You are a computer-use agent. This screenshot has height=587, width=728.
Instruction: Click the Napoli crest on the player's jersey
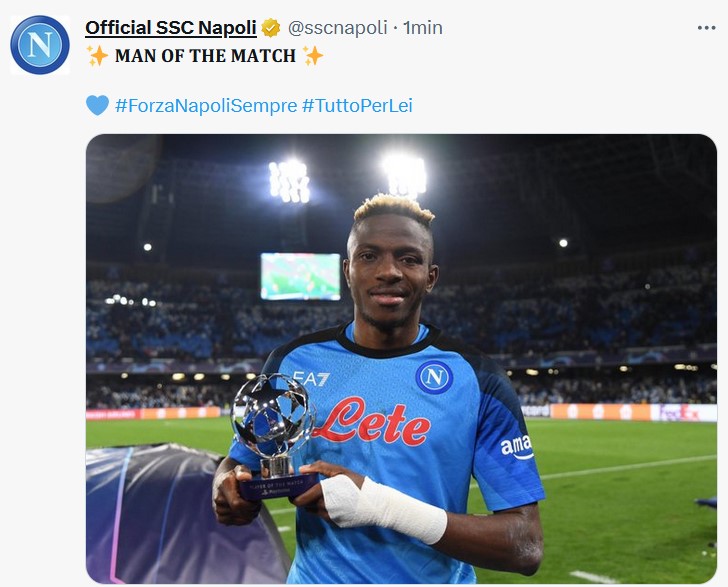(x=434, y=376)
